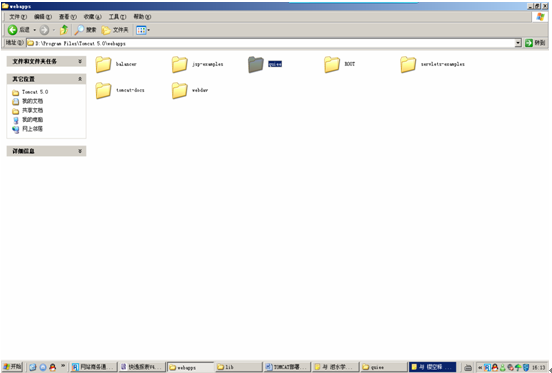552x373 pixels.
Task: Click the printer icon near the tray
Action: click(x=468, y=368)
